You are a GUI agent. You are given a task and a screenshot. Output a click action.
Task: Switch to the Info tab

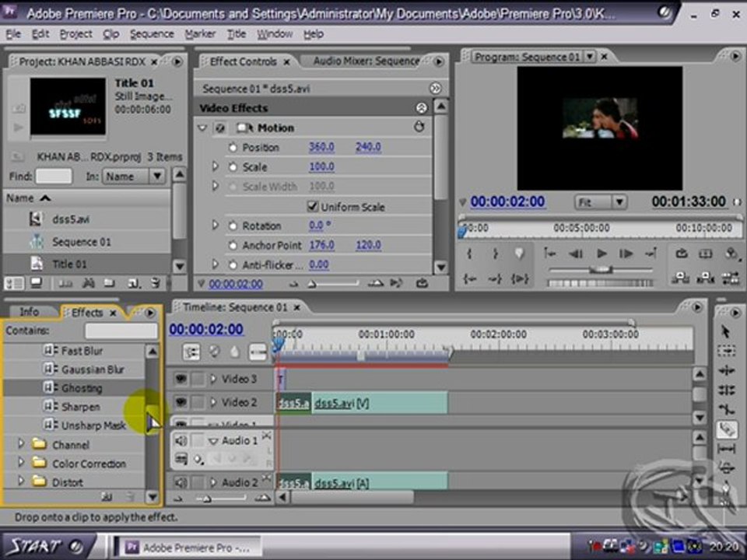point(29,312)
